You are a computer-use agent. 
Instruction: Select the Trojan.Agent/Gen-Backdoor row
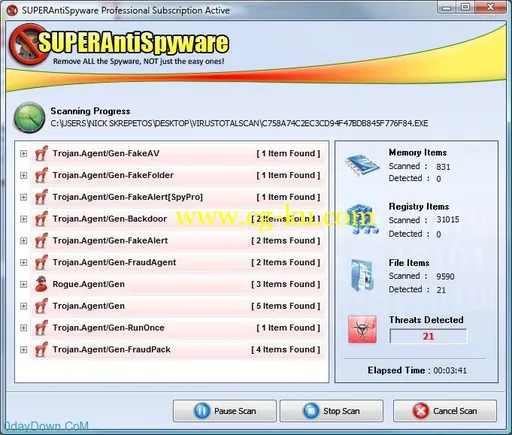point(178,219)
